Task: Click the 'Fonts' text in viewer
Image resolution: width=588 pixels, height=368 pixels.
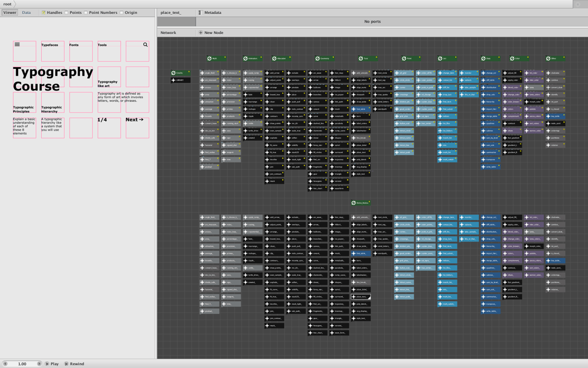Action: click(x=74, y=45)
